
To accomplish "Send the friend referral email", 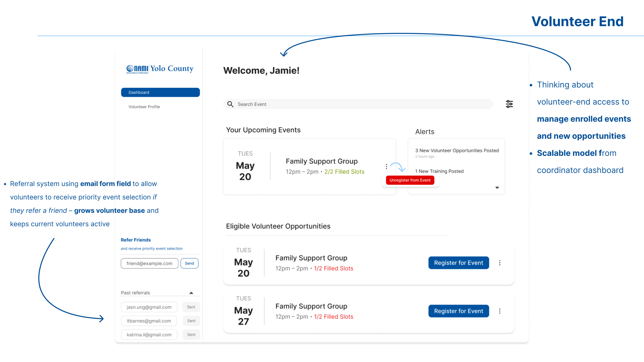I will (x=189, y=263).
